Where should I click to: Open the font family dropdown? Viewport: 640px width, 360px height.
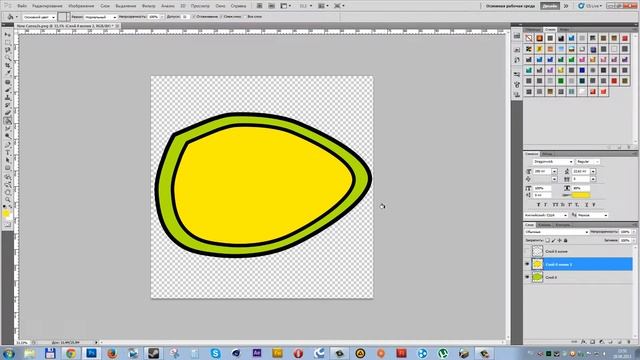pyautogui.click(x=553, y=162)
